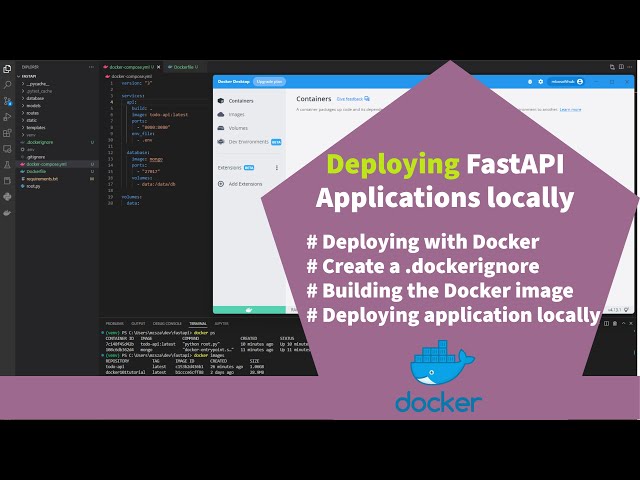Image resolution: width=640 pixels, height=480 pixels.
Task: Expand the database folder
Action: coord(35,98)
